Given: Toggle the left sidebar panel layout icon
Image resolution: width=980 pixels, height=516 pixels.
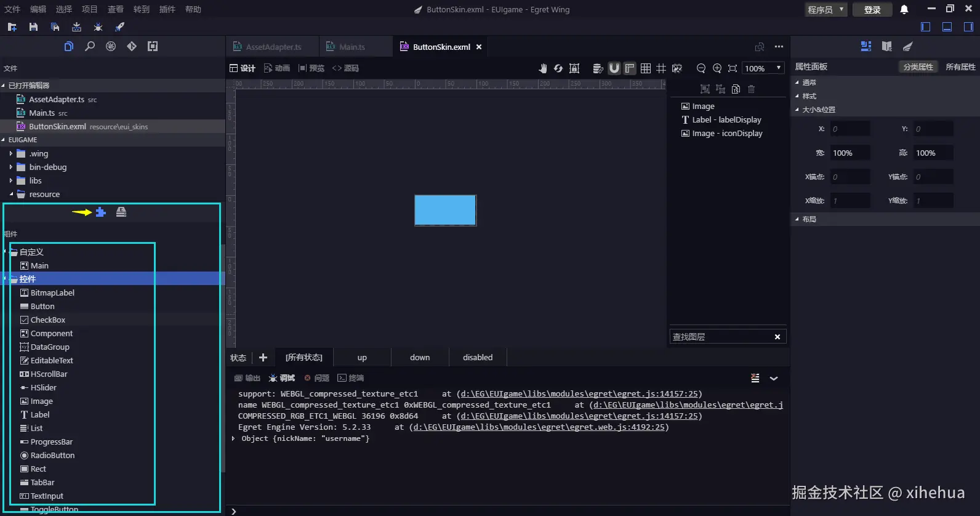Looking at the screenshot, I should 925,26.
